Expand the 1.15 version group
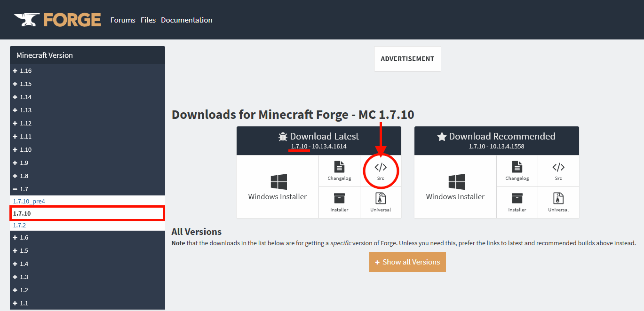The image size is (644, 311). [87, 84]
